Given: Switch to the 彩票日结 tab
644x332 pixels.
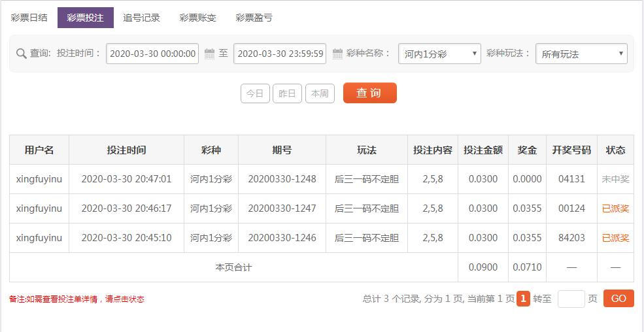Looking at the screenshot, I should [x=29, y=18].
